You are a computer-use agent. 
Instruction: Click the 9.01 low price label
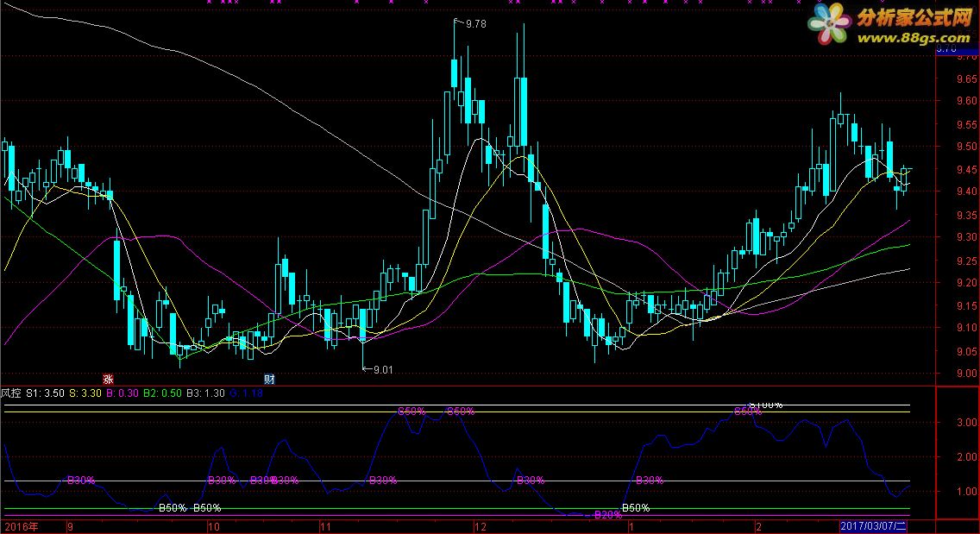point(383,369)
